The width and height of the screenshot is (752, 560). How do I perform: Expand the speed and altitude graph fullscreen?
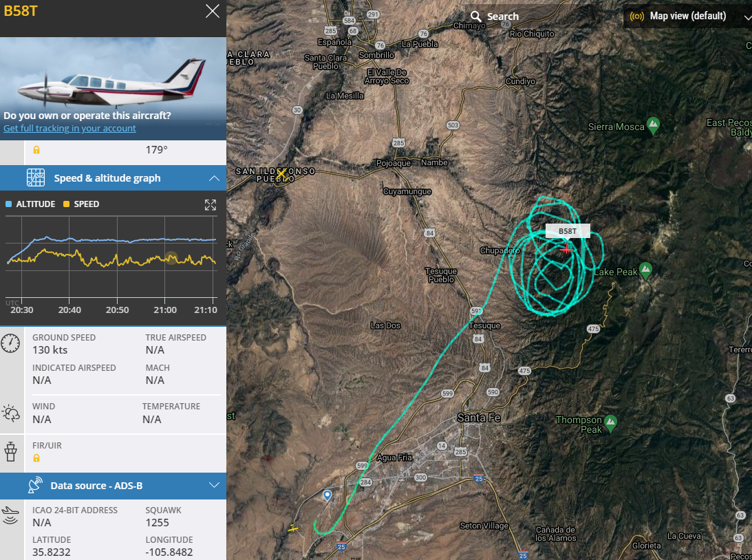[210, 205]
